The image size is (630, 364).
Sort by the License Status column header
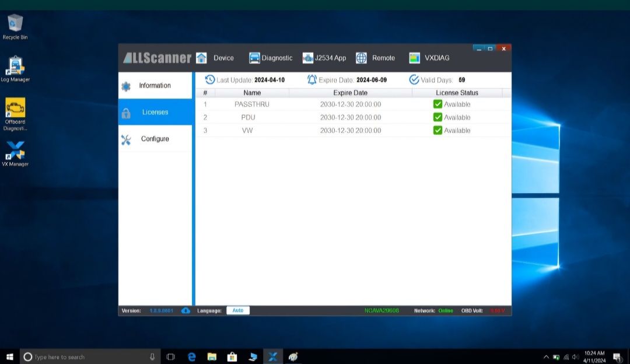coord(457,93)
